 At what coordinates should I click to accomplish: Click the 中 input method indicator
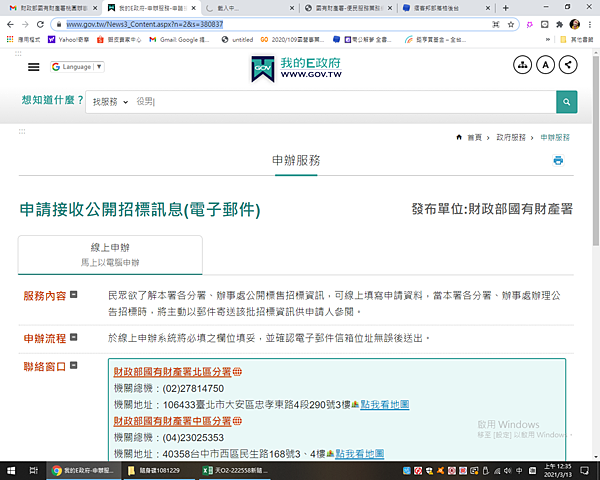(519, 470)
